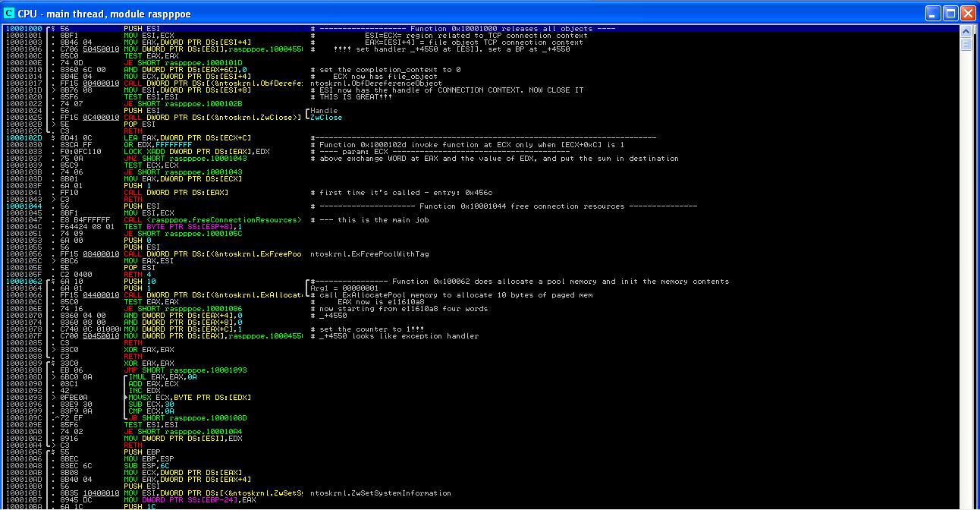Select 'JE SHORT raspppoe.1000102B' line
Image resolution: width=980 pixels, height=510 pixels.
click(x=183, y=104)
